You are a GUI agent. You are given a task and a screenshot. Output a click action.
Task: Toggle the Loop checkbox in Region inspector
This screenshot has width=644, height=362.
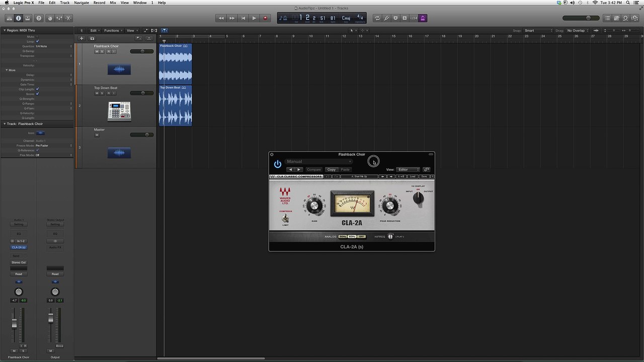pos(37,41)
